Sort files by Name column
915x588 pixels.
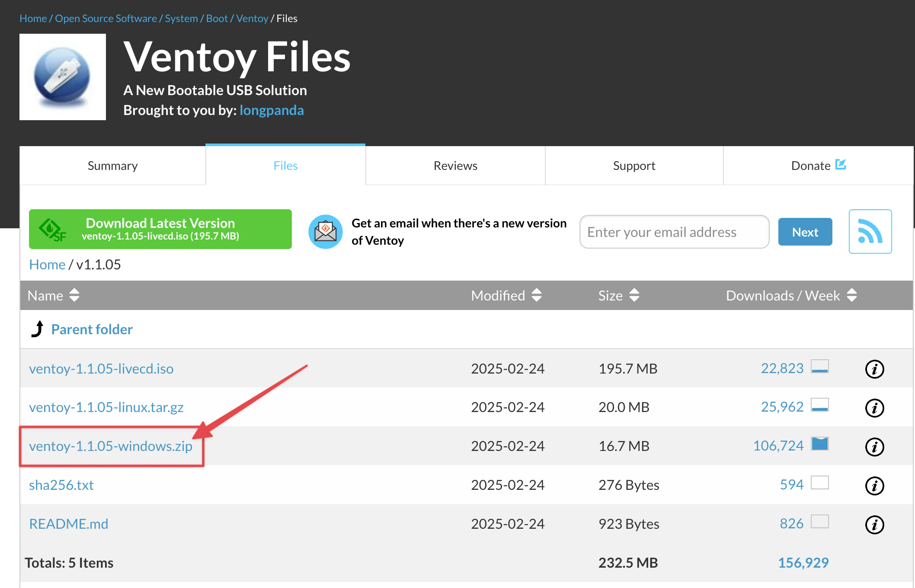[x=53, y=295]
